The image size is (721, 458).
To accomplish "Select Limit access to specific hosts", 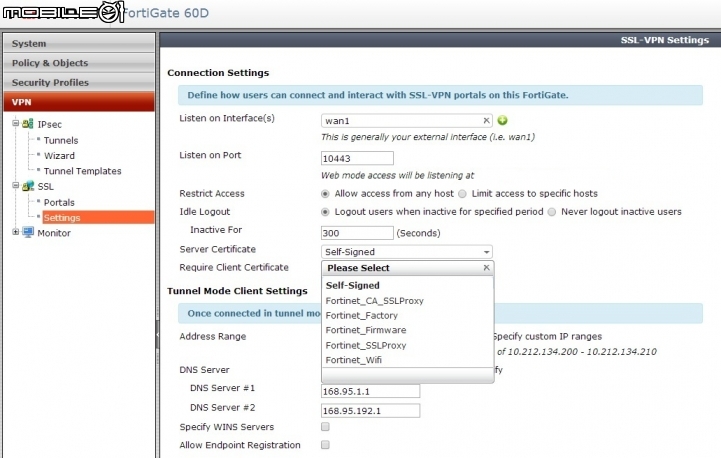I will click(462, 194).
